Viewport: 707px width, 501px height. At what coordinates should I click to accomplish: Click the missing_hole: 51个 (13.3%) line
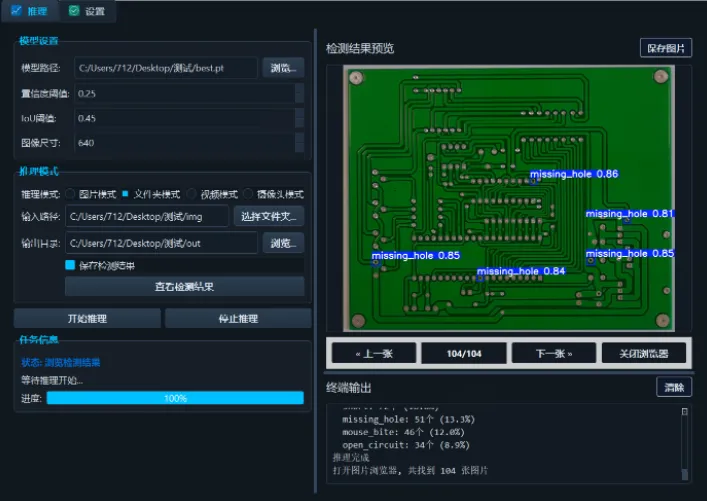(409, 419)
